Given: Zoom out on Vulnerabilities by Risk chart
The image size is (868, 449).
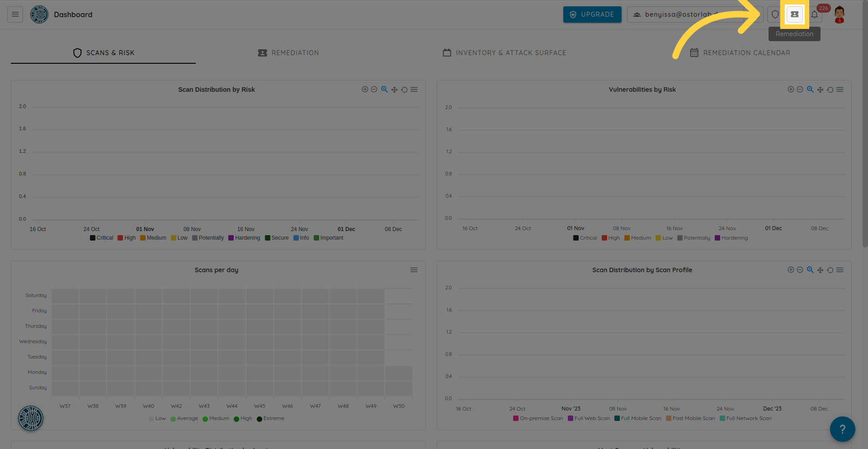Looking at the screenshot, I should 800,90.
